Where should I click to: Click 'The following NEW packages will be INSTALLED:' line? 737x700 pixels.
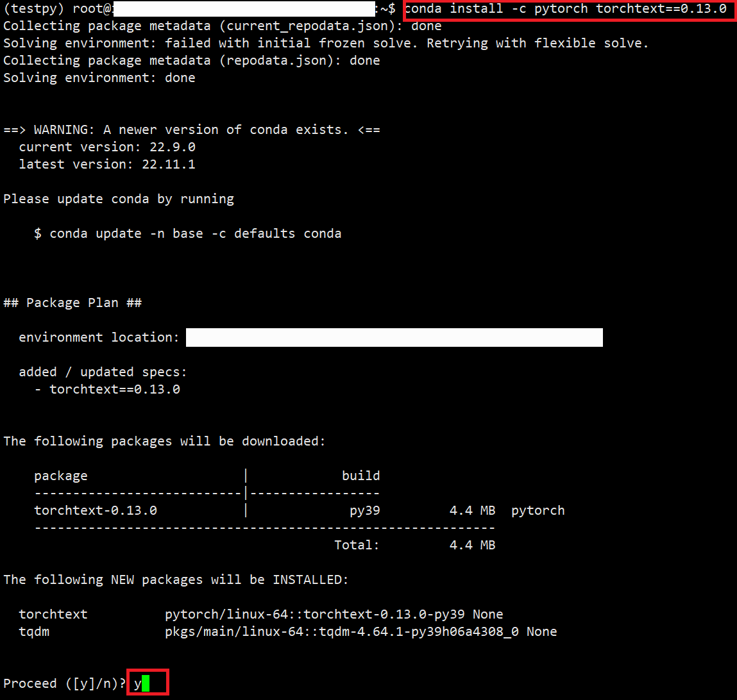point(176,580)
